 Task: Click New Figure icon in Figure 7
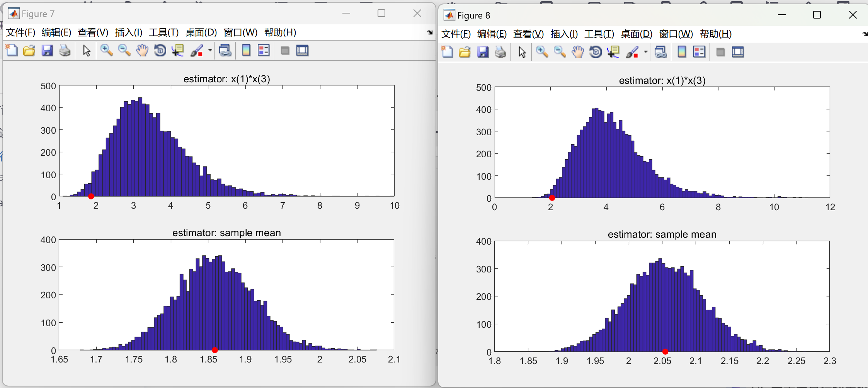point(12,50)
